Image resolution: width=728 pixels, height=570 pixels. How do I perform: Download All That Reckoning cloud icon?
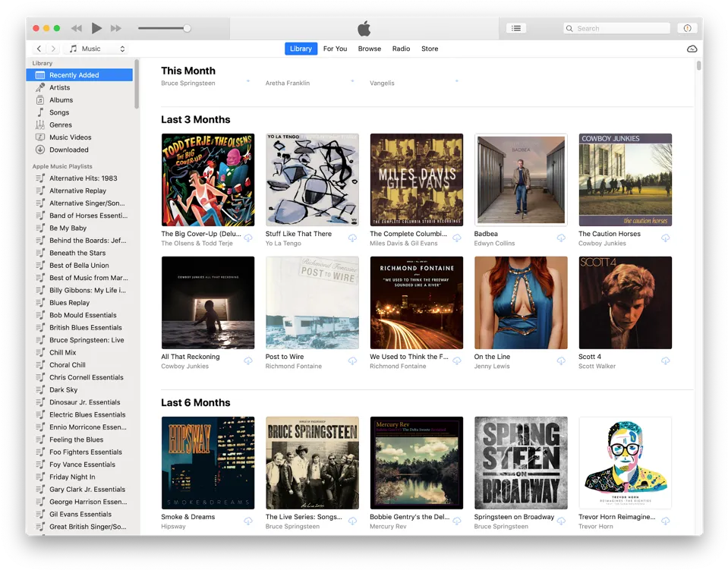[x=248, y=361]
